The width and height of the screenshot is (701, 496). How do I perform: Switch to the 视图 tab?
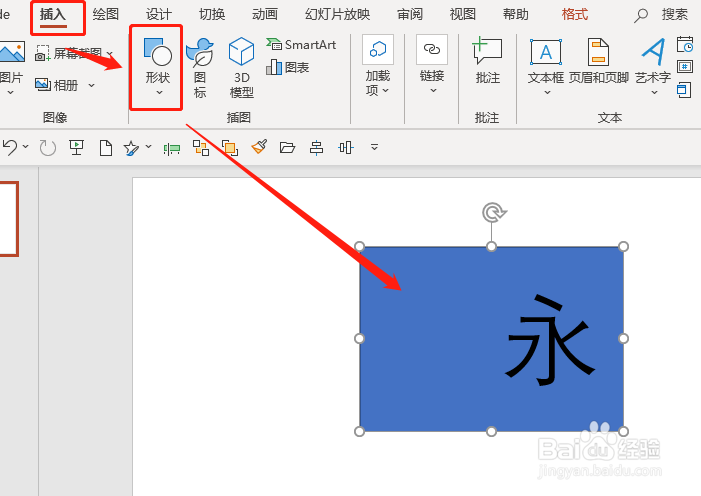pyautogui.click(x=463, y=14)
